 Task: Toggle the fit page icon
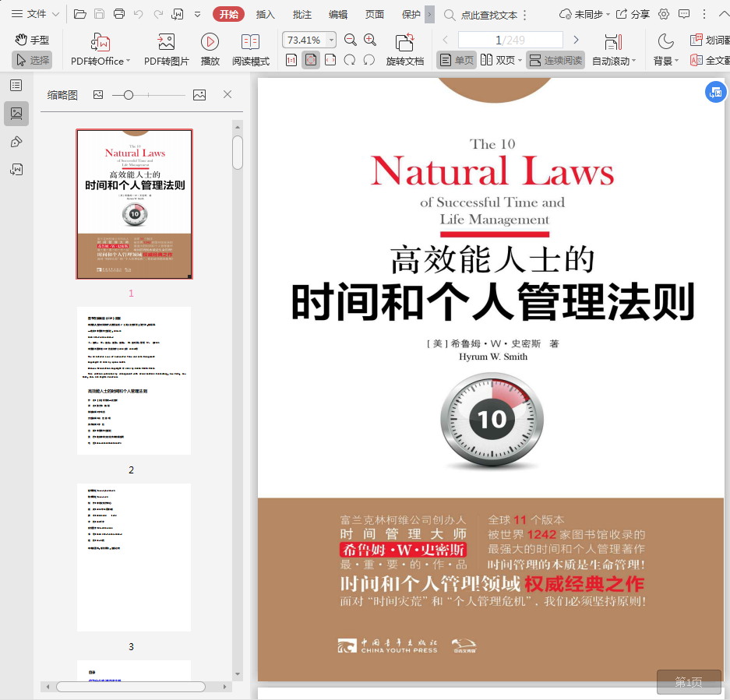[311, 60]
